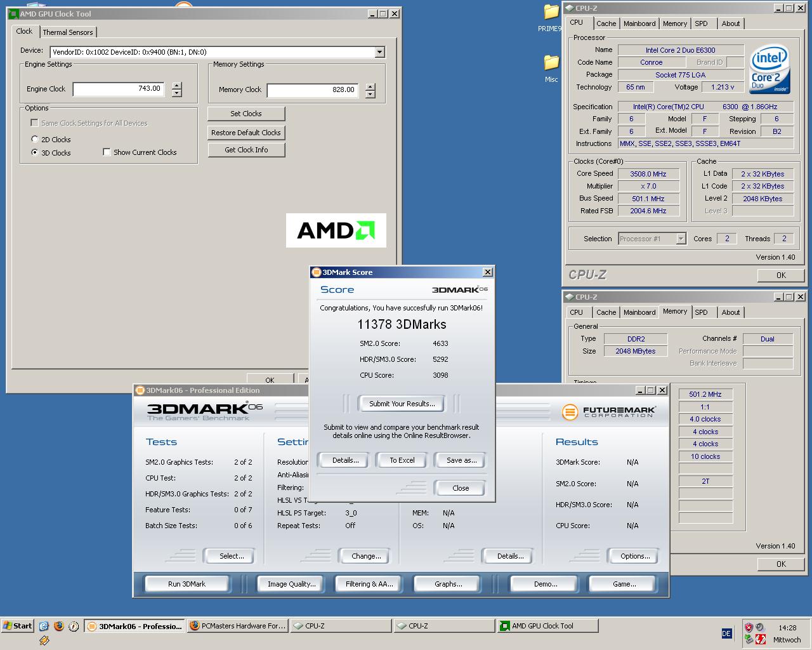Open the Memory tab in the upper CPU-Z window

(x=675, y=23)
